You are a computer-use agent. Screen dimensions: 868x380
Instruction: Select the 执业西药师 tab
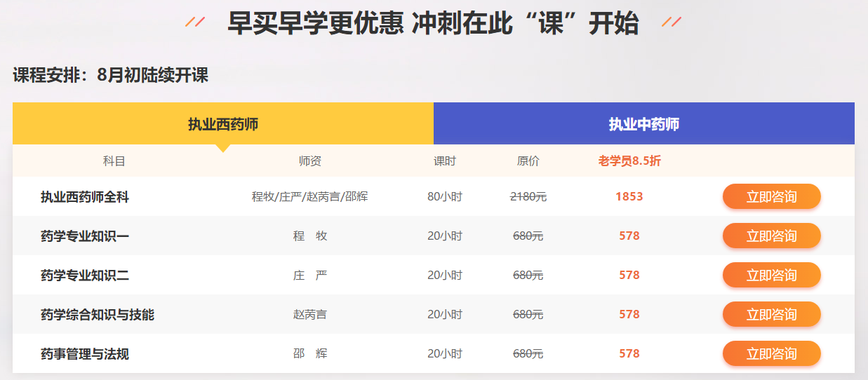[x=222, y=124]
